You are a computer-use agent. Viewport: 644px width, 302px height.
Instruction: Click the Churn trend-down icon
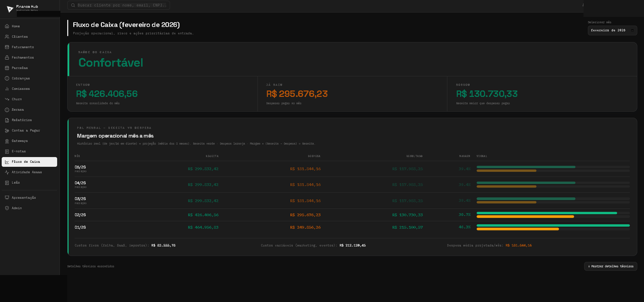tap(7, 99)
